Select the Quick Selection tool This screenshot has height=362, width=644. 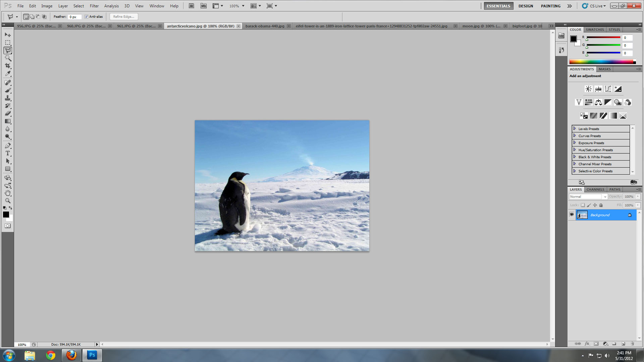[8, 58]
